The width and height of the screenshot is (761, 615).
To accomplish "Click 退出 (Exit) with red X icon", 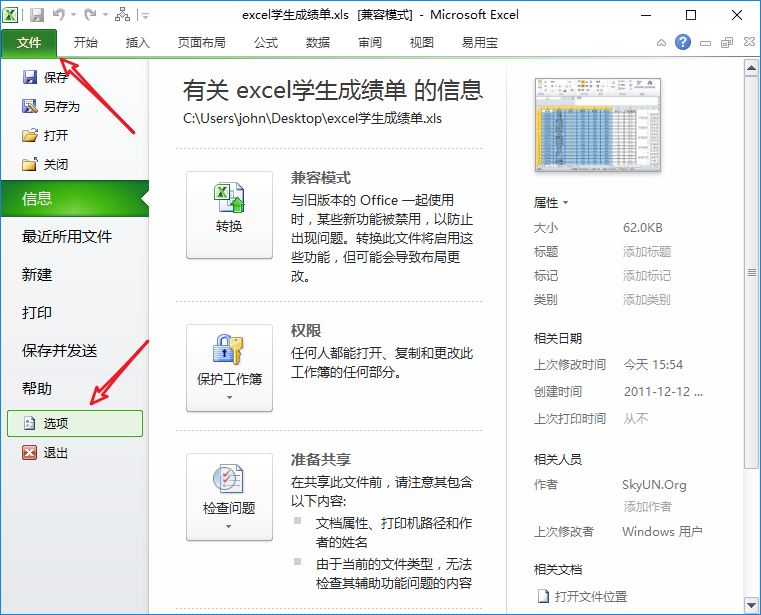I will point(45,453).
